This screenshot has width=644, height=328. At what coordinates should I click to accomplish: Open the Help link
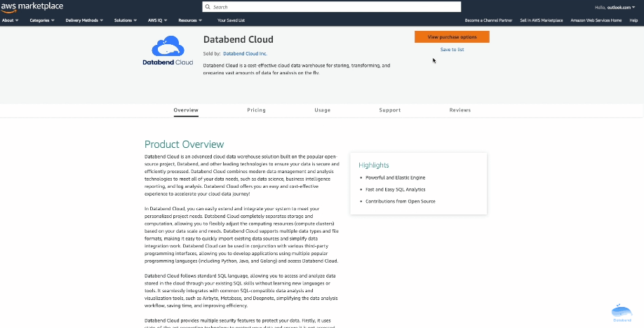tap(633, 20)
